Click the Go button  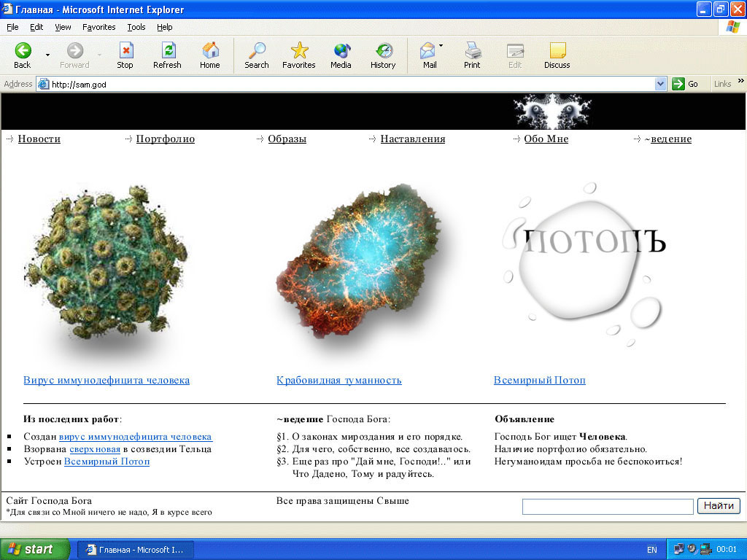pyautogui.click(x=685, y=85)
